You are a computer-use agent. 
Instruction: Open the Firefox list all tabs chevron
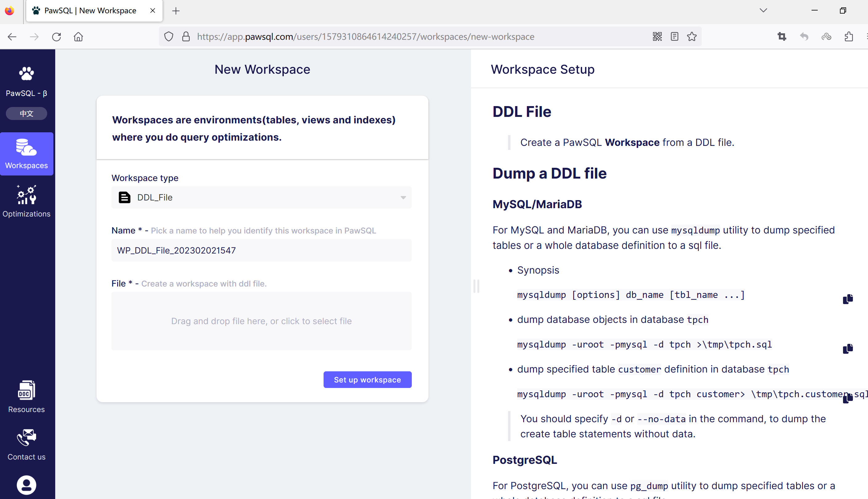point(763,10)
